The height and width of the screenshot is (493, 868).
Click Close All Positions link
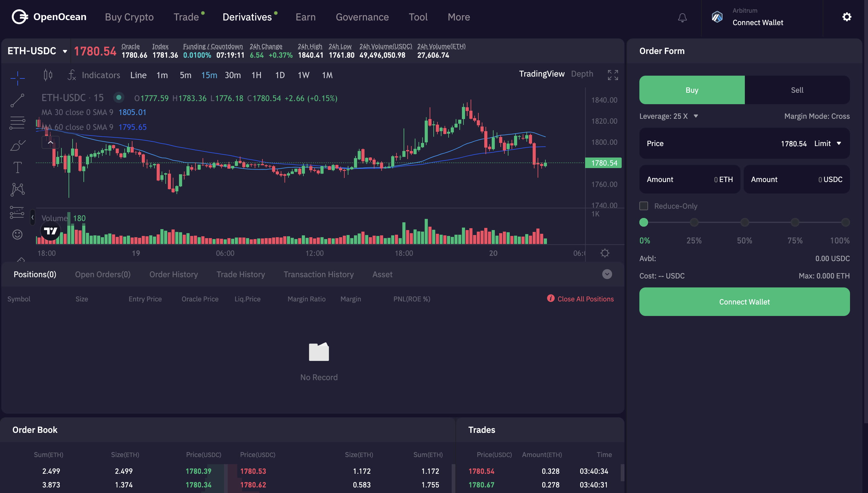(x=585, y=299)
